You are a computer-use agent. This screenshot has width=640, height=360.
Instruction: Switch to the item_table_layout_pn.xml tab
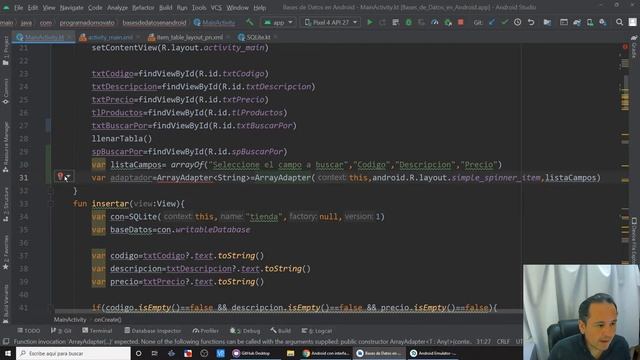(x=188, y=37)
